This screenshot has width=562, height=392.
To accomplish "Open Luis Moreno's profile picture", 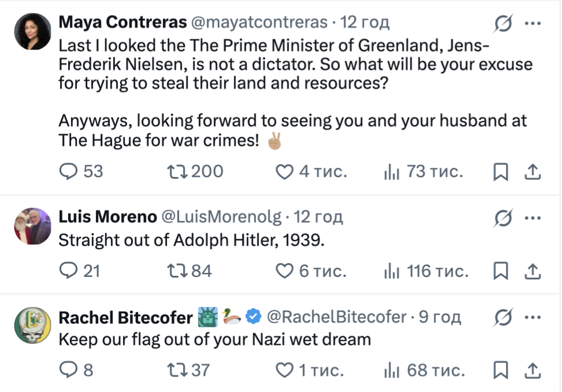I will pos(32,226).
